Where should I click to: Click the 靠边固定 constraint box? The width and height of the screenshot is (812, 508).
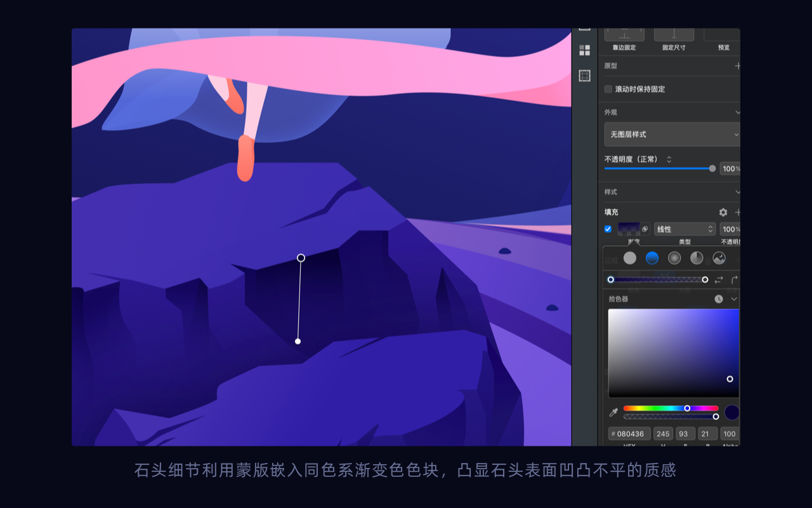624,34
